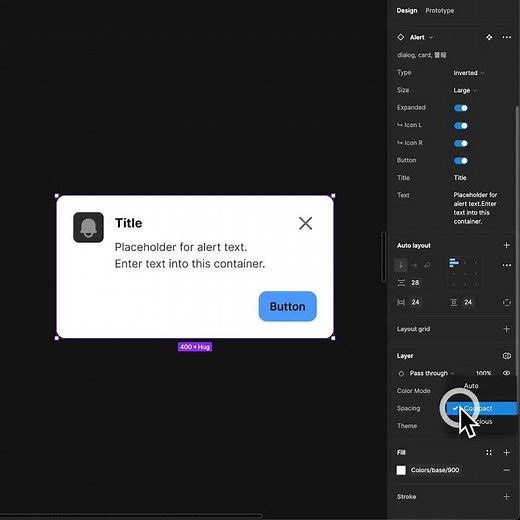
Task: Edit the layer opacity 100% value
Action: tap(483, 373)
